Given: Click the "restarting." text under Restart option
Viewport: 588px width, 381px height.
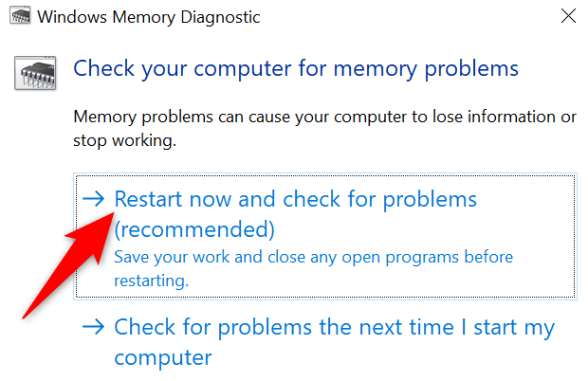Looking at the screenshot, I should tap(152, 280).
